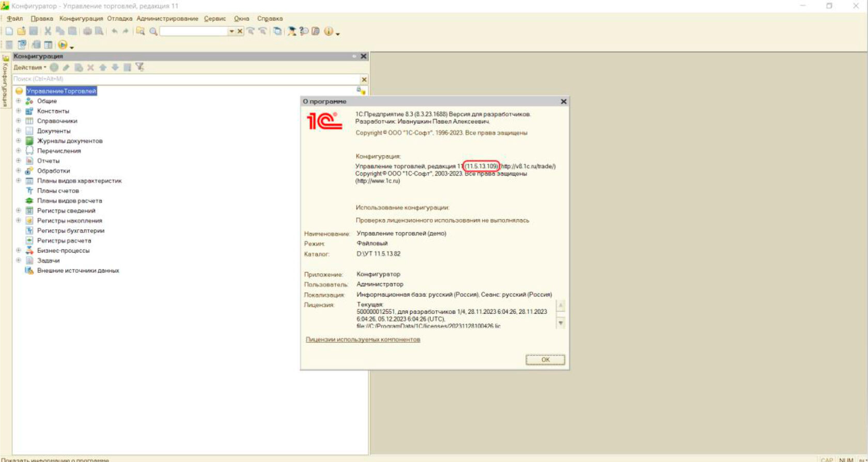Click the help search icon with question mark

(x=304, y=31)
